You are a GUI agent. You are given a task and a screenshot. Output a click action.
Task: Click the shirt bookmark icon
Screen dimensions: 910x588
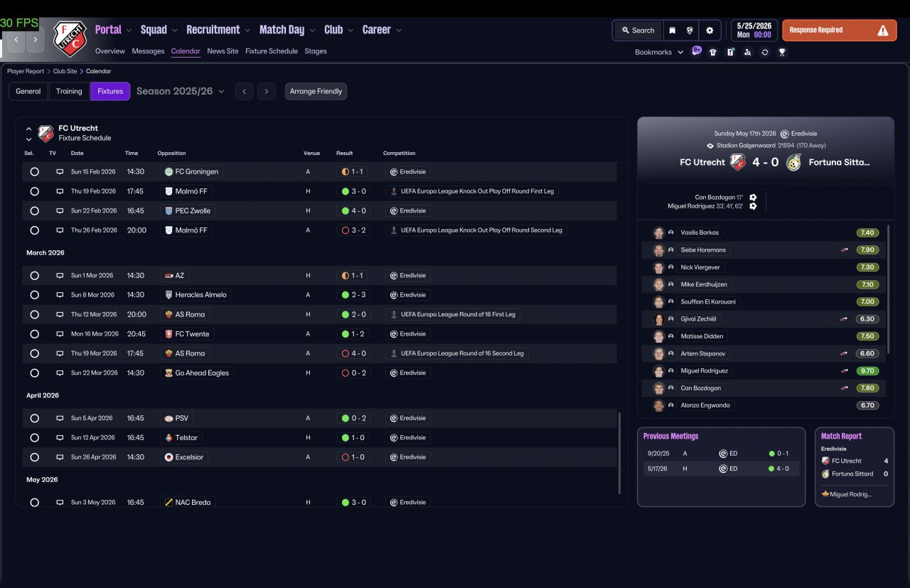pos(713,52)
